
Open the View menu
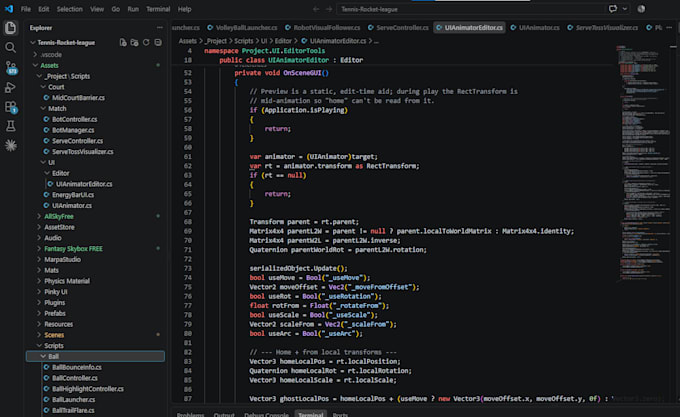pyautogui.click(x=97, y=9)
